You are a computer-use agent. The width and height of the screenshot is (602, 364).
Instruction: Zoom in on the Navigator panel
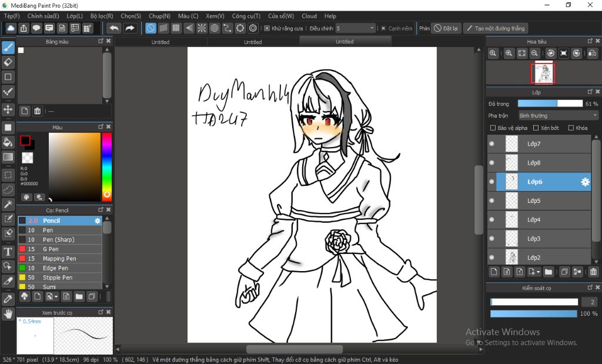pos(509,54)
